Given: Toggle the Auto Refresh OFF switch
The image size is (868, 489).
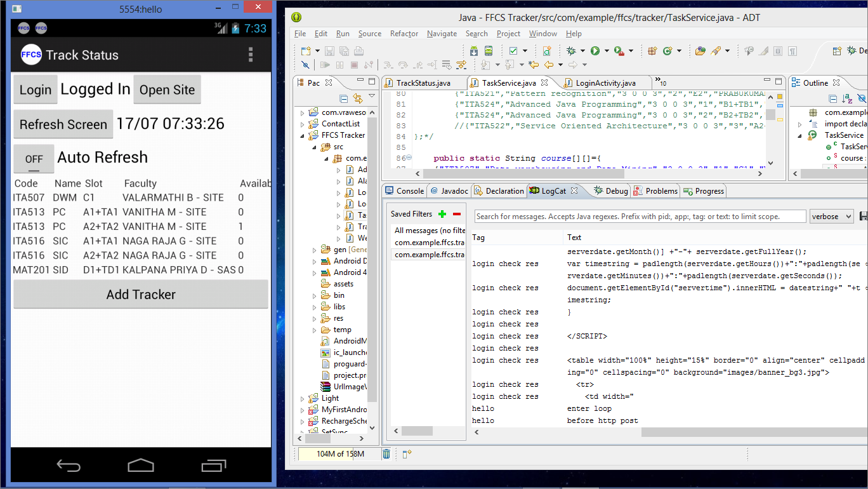Looking at the screenshot, I should click(x=34, y=159).
